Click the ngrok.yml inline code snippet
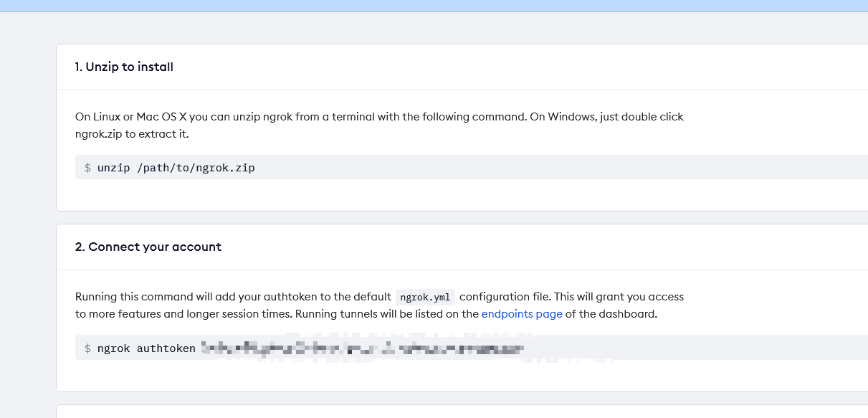The height and width of the screenshot is (418, 868). point(425,296)
